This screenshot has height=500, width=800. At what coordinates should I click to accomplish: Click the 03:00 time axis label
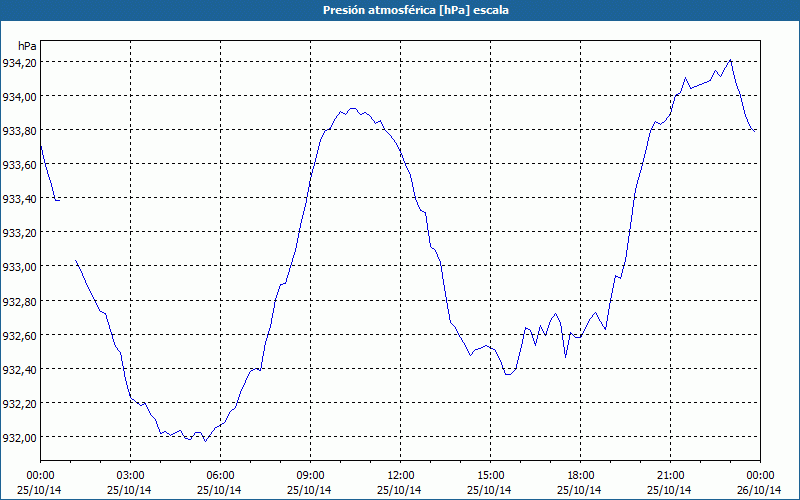tap(131, 476)
